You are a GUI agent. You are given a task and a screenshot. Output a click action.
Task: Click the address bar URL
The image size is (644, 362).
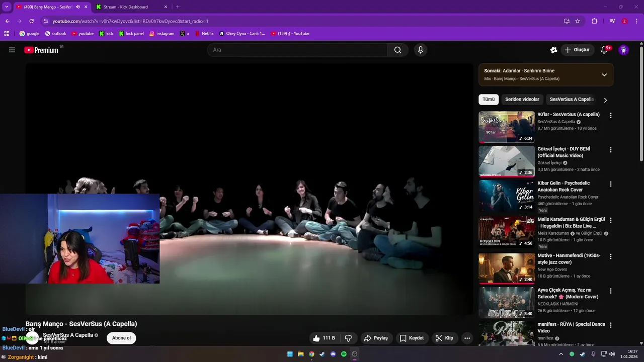(x=130, y=21)
